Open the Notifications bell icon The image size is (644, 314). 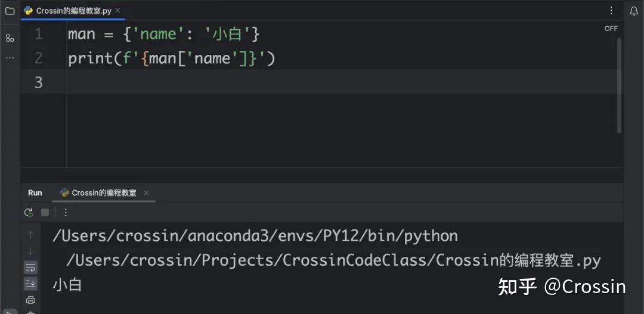(634, 11)
